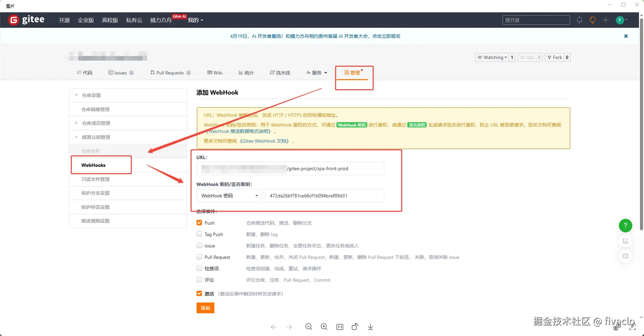Click the Fork count 0
Image resolution: width=644 pixels, height=336 pixels.
coord(567,58)
